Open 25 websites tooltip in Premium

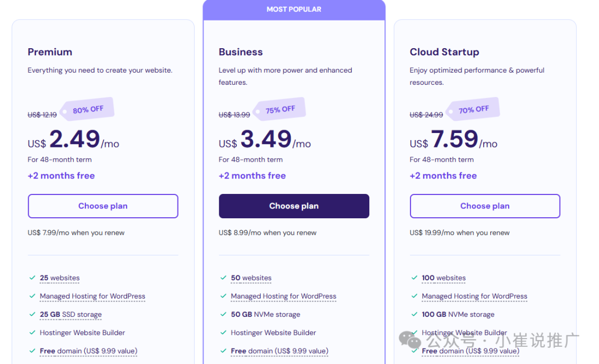pyautogui.click(x=59, y=278)
